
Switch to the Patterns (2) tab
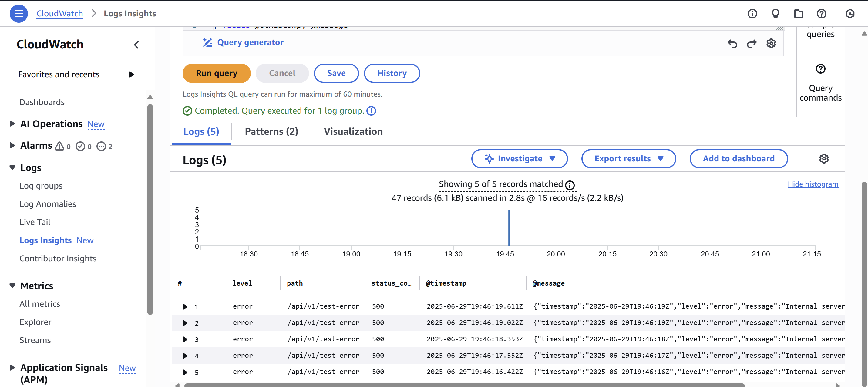pyautogui.click(x=271, y=132)
